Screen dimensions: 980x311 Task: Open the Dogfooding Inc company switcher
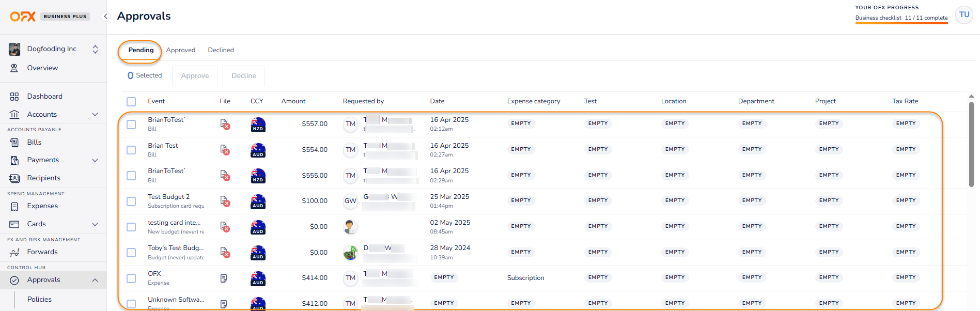(x=95, y=49)
